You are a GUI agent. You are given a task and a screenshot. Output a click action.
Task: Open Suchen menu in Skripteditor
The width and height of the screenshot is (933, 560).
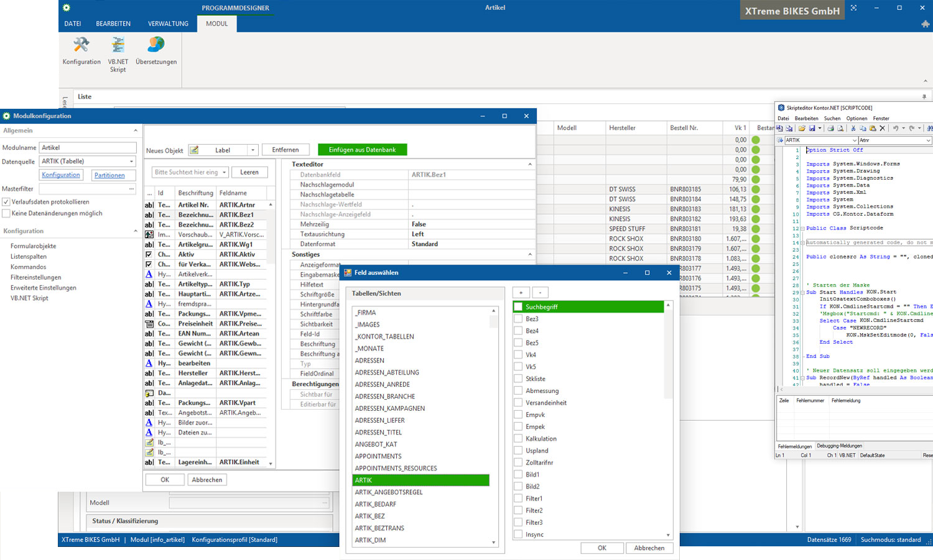(832, 118)
